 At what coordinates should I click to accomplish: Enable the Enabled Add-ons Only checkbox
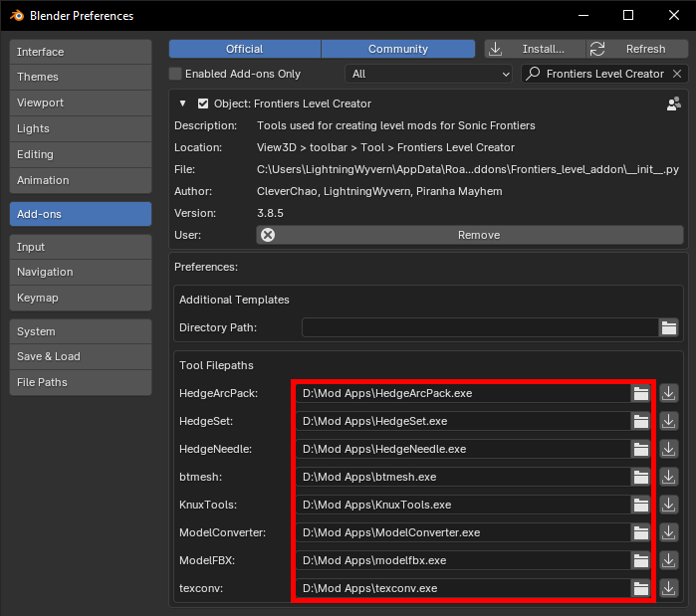[175, 74]
